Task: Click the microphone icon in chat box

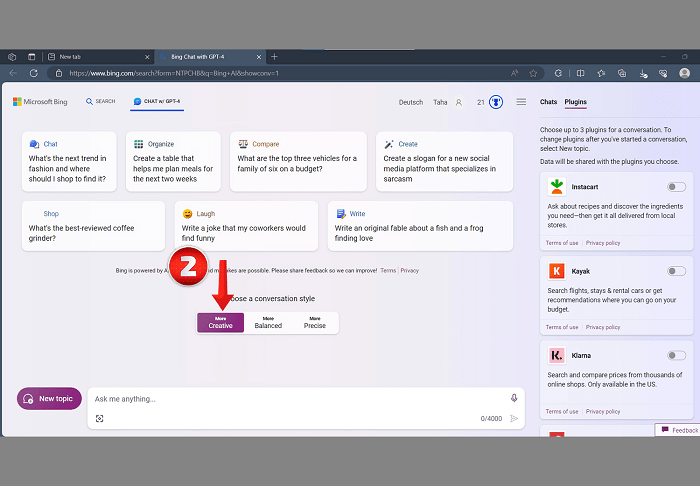Action: point(514,398)
